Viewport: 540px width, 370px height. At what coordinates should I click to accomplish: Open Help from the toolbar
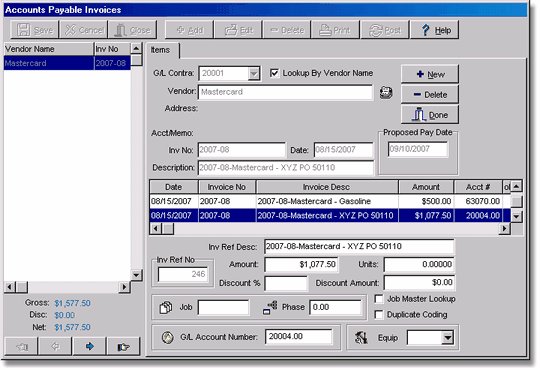[x=434, y=30]
